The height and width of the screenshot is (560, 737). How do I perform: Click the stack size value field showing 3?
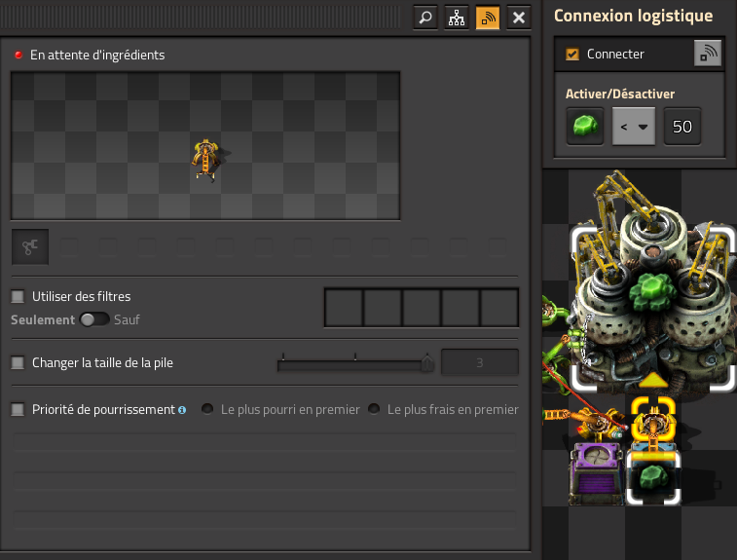click(x=479, y=362)
